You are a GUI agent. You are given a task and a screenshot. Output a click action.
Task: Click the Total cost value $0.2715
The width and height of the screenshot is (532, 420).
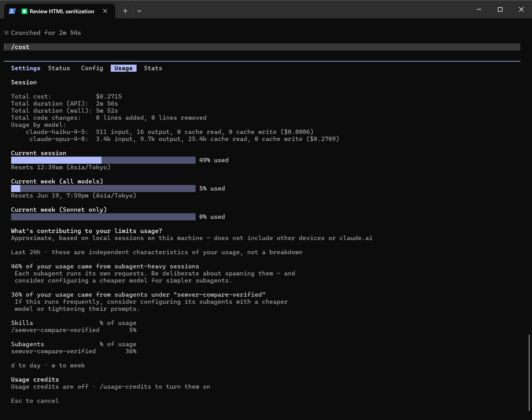(109, 96)
